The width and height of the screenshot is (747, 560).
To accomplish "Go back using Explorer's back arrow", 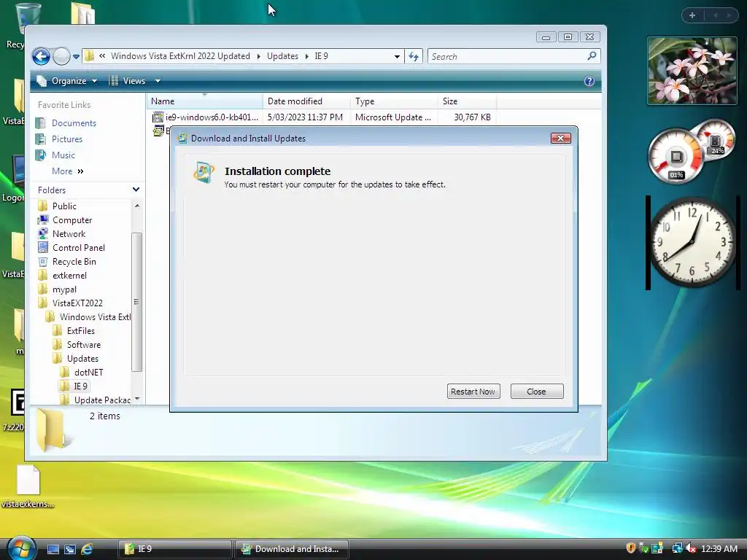I will click(x=42, y=57).
